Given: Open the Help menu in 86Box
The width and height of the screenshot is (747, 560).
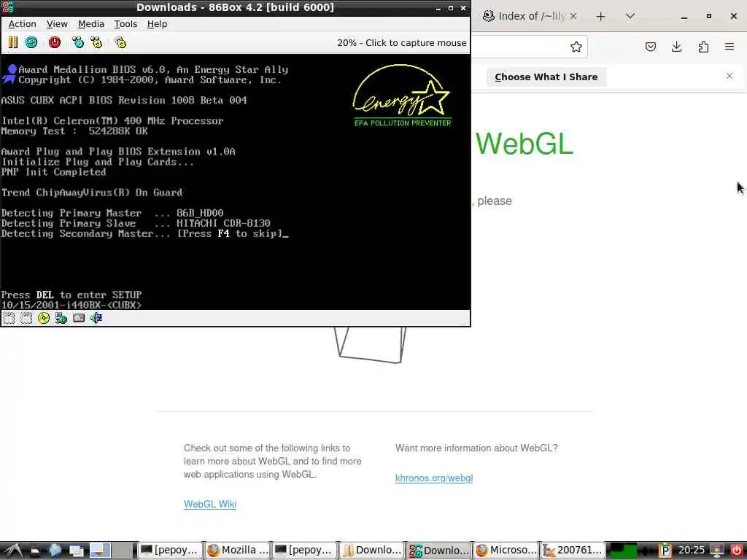Looking at the screenshot, I should pos(158,24).
